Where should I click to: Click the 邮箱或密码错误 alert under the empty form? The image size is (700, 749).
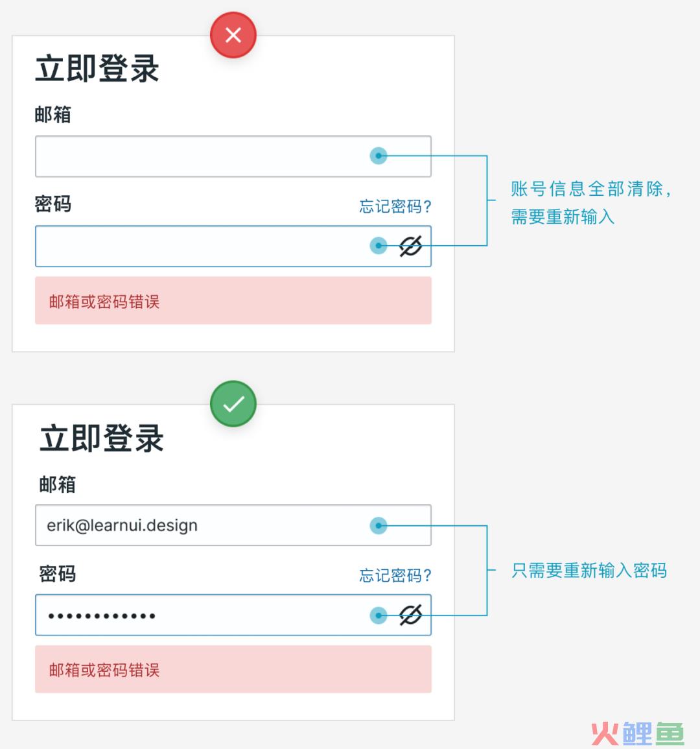pyautogui.click(x=233, y=301)
